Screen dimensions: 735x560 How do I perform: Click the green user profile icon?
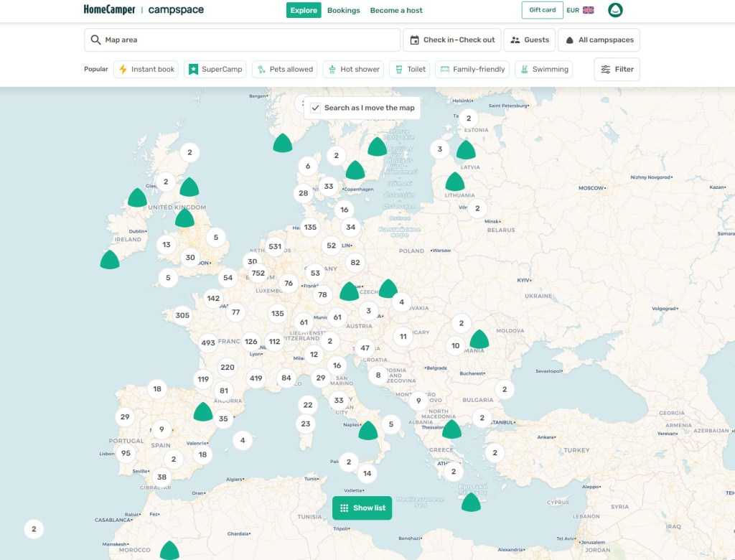tap(614, 10)
